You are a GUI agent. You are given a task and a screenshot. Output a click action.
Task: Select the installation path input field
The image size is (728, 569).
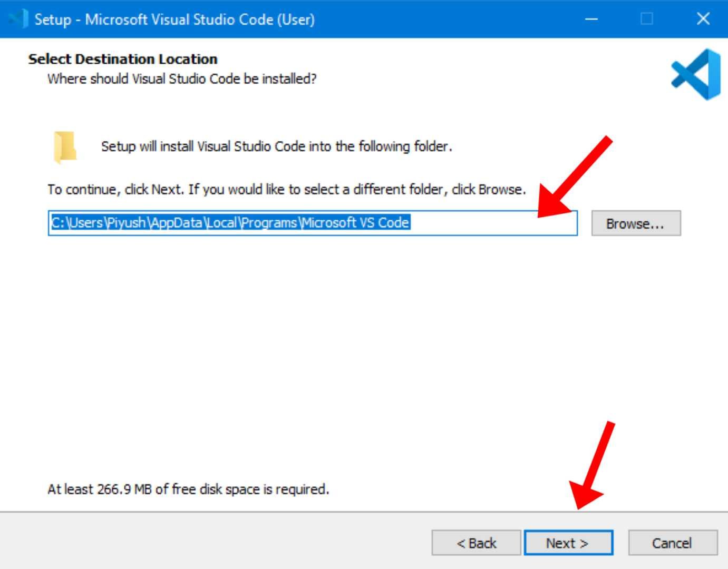(313, 223)
